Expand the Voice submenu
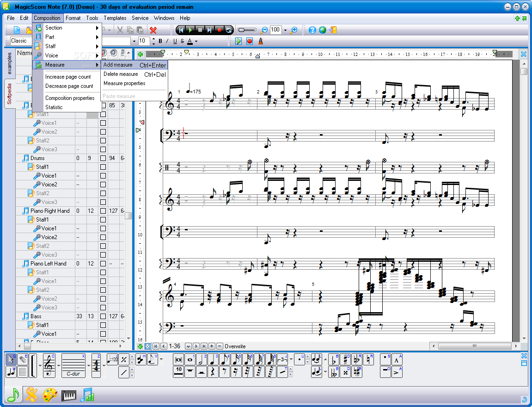Image resolution: width=532 pixels, height=407 pixels. [x=67, y=55]
